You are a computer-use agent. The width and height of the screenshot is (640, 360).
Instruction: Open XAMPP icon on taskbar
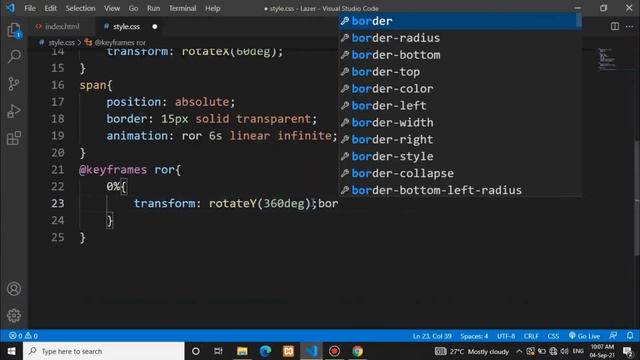[288, 351]
